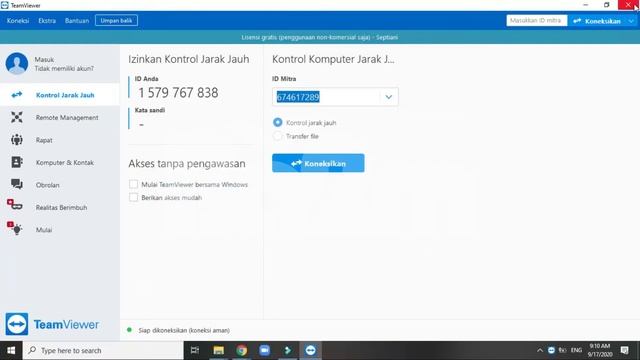The width and height of the screenshot is (640, 360).
Task: Click the Akses tanpa pengawasan heading
Action: pyautogui.click(x=187, y=164)
